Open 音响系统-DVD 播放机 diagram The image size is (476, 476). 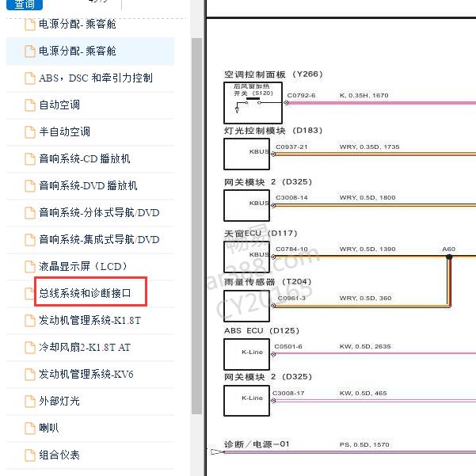click(88, 185)
